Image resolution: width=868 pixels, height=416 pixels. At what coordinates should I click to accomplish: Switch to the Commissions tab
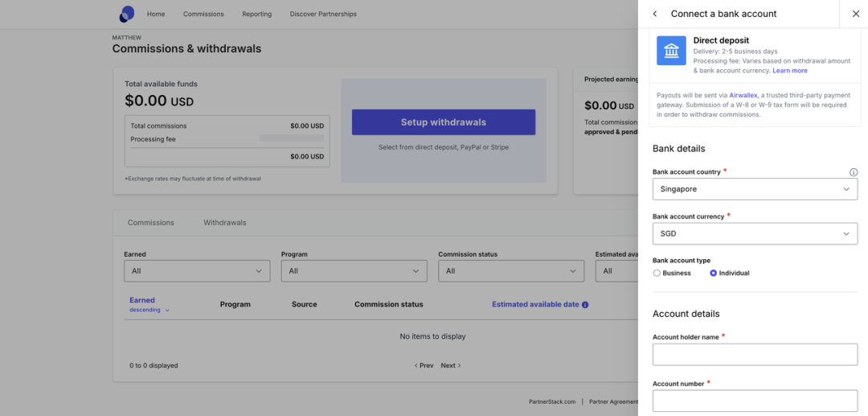tap(151, 223)
